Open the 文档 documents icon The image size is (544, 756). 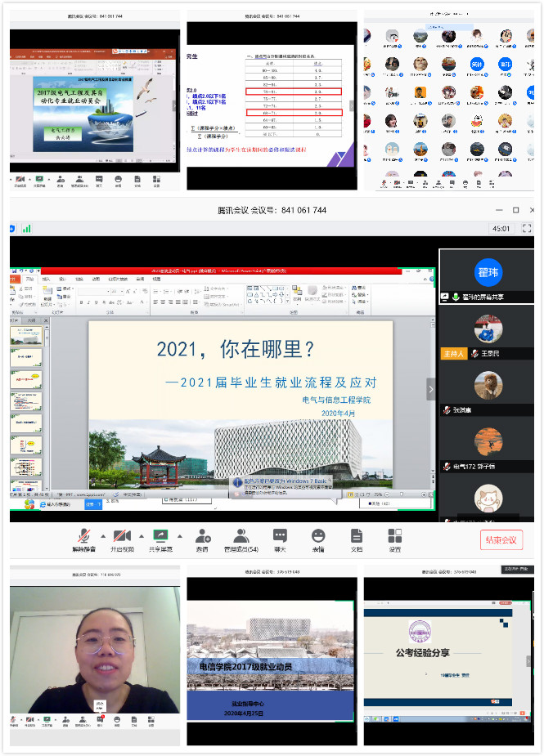[x=357, y=539]
